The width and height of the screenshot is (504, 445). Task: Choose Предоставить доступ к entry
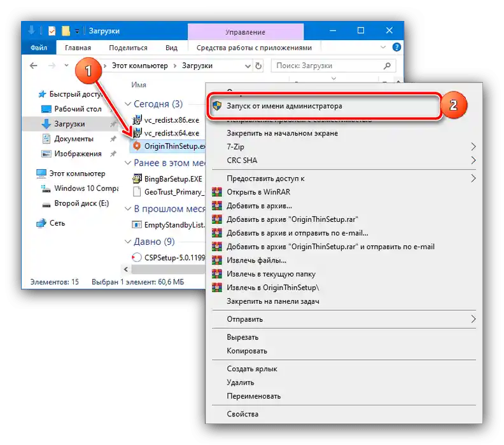344,178
